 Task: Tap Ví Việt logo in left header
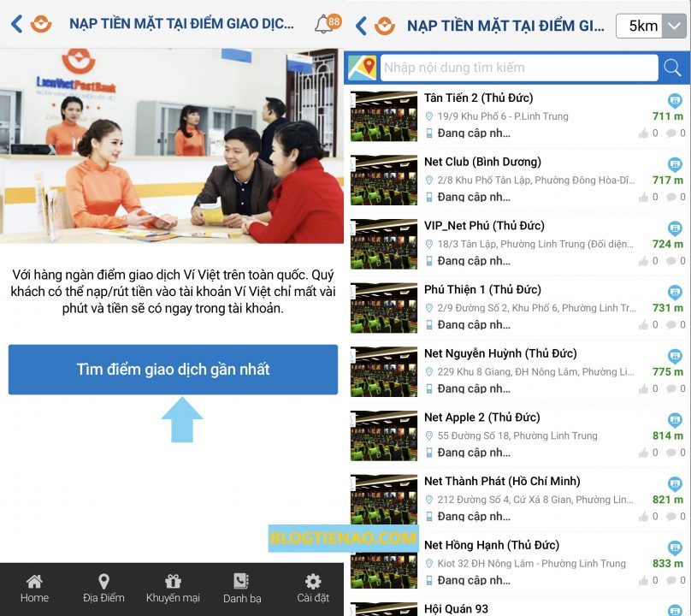tap(41, 24)
